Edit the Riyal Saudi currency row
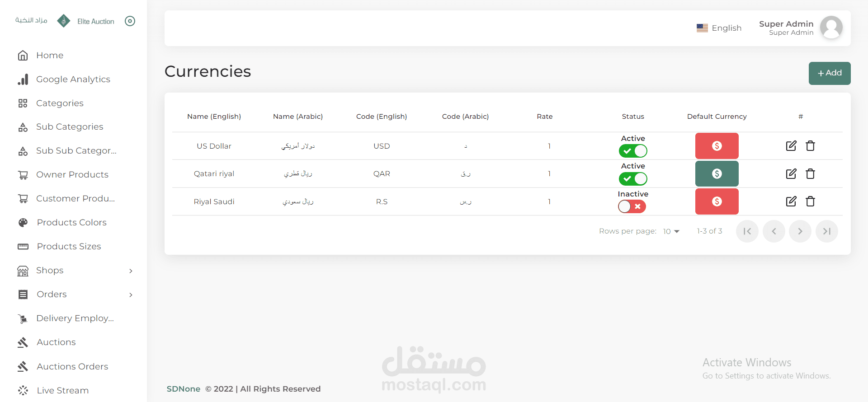 pyautogui.click(x=791, y=201)
